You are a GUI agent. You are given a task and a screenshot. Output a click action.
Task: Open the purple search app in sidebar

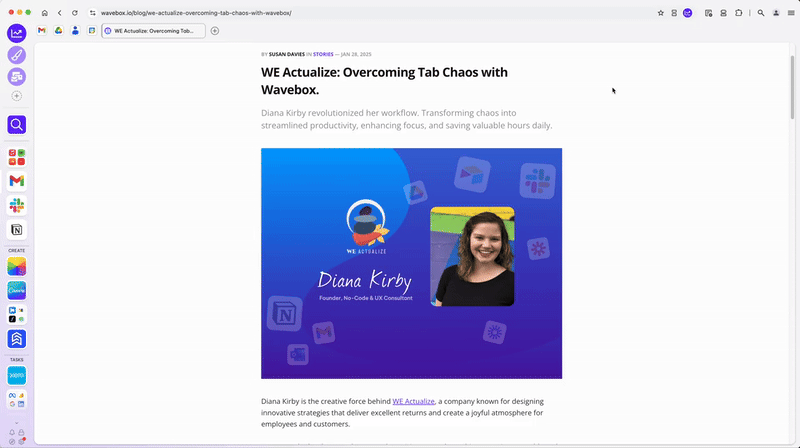click(x=17, y=125)
